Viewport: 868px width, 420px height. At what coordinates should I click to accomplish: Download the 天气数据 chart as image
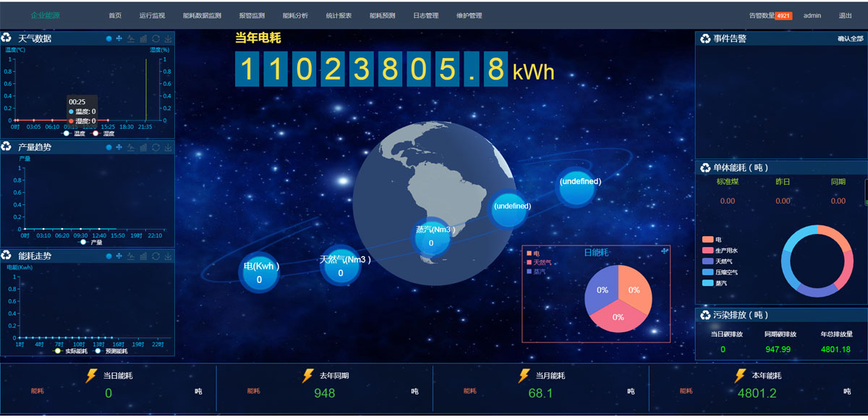pyautogui.click(x=168, y=38)
